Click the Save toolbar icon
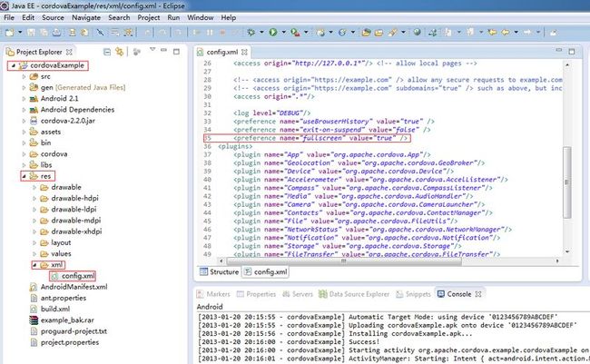The image size is (590, 364). click(31, 33)
